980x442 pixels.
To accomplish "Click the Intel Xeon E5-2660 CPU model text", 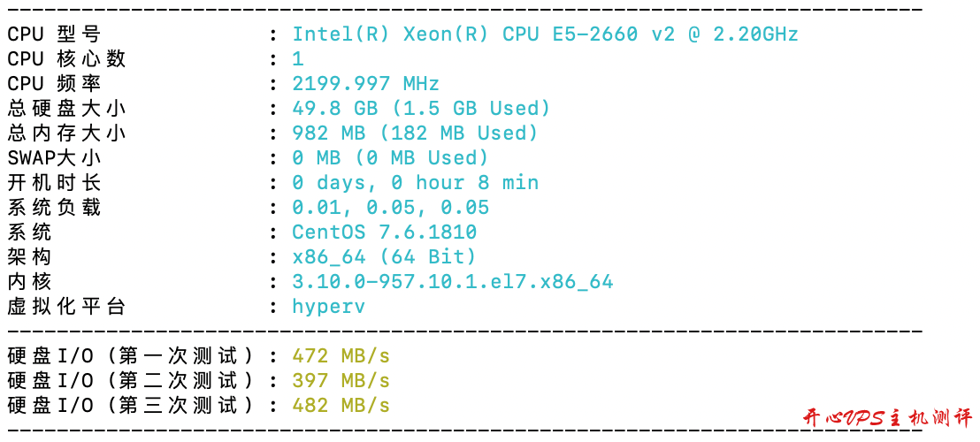I will pyautogui.click(x=545, y=34).
